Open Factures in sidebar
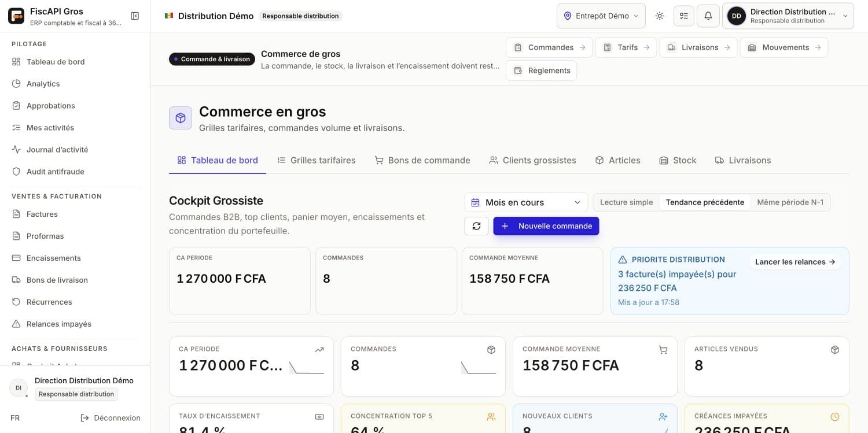This screenshot has height=433, width=868. [x=75, y=214]
